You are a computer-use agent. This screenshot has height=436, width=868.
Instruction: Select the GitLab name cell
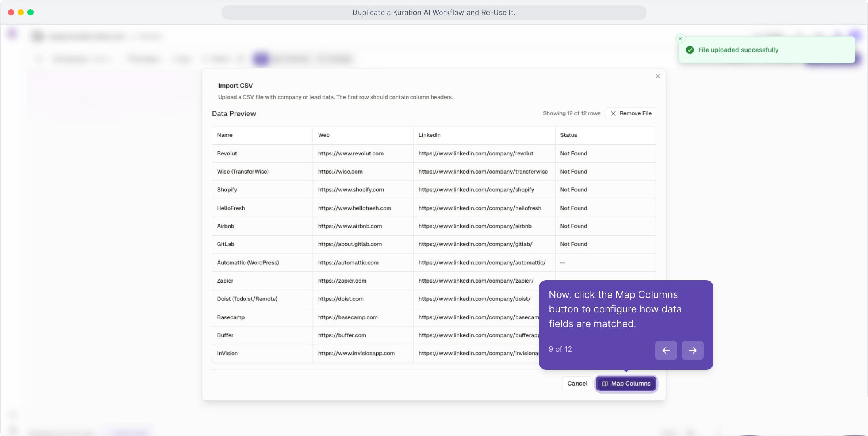coord(262,244)
